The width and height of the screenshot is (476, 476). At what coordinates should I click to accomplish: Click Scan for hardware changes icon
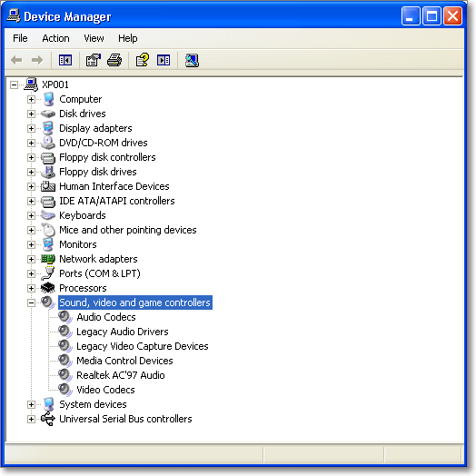pos(192,60)
